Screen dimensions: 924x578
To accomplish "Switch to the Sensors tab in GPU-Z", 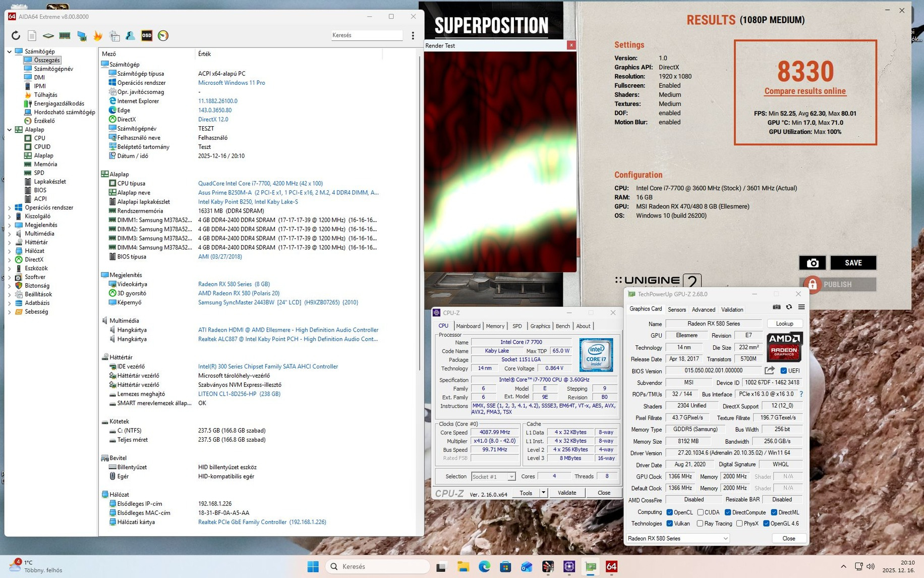I will pos(676,309).
